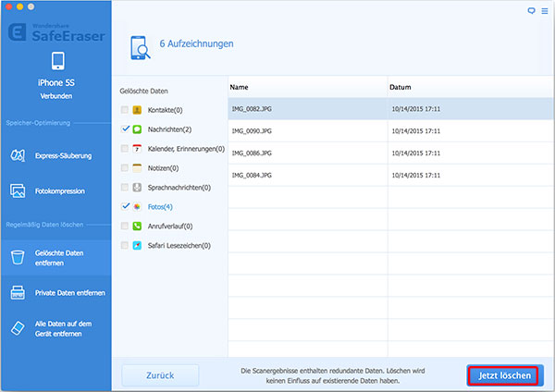This screenshot has height=392, width=555.
Task: Click the Sprachnachrichten(0) label
Action: (x=179, y=188)
